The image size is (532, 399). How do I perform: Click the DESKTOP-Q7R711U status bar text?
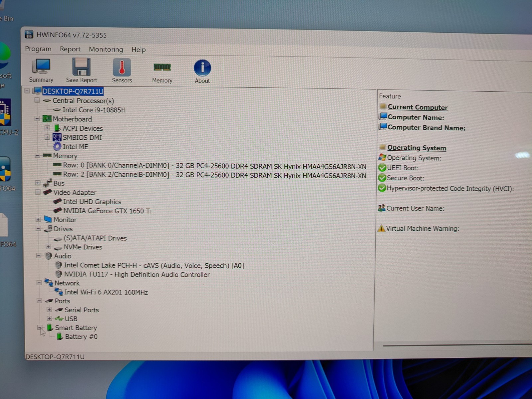tap(55, 356)
